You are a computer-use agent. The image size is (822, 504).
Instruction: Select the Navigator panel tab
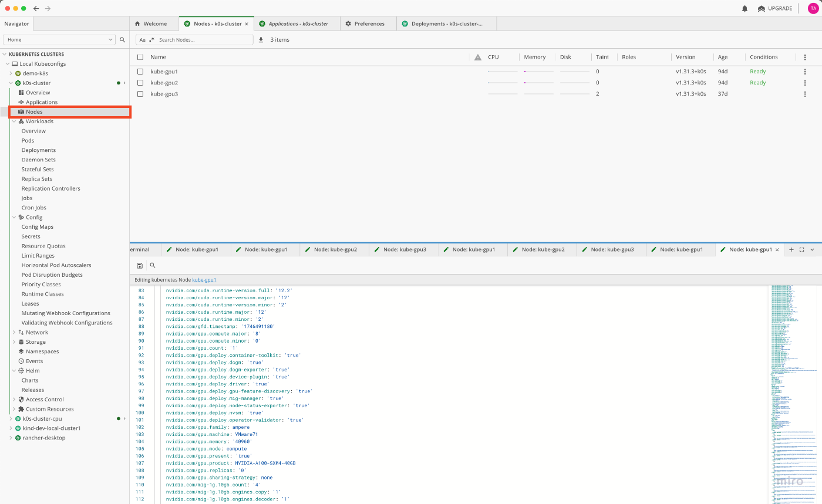click(x=16, y=23)
